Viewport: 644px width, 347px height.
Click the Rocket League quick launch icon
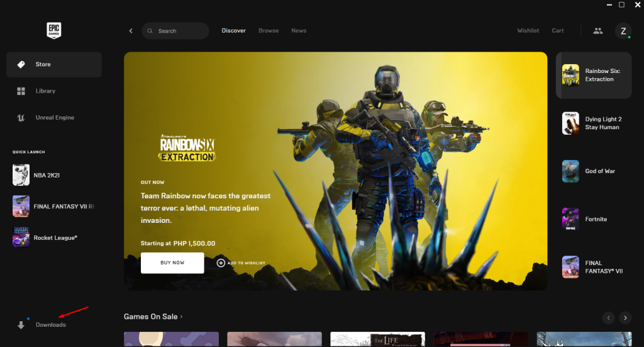(21, 237)
